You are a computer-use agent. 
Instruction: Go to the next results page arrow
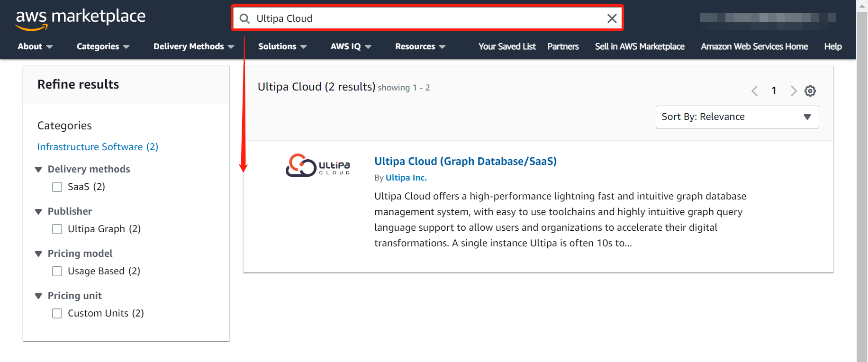point(793,91)
